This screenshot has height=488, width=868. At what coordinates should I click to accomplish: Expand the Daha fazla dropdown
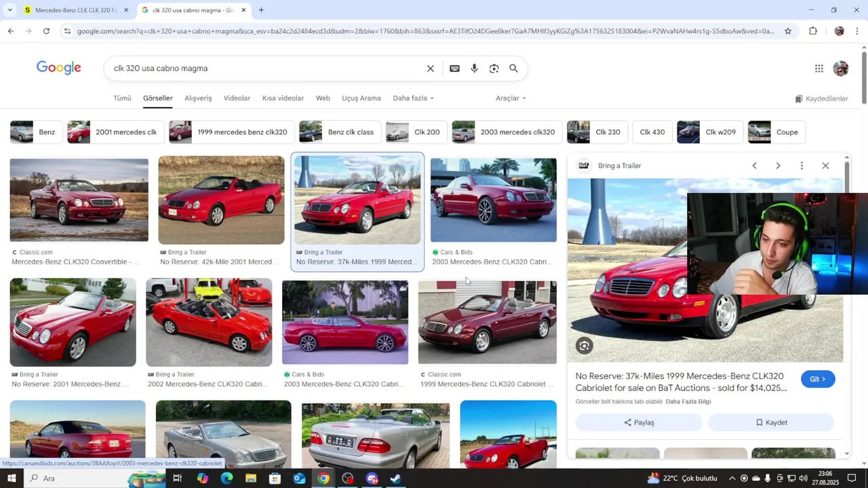click(x=413, y=98)
